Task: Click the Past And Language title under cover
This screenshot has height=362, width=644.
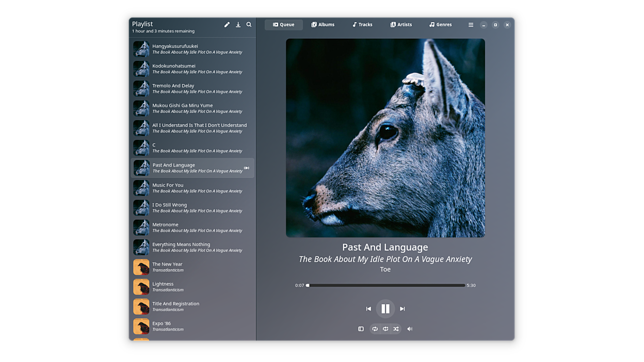Action: pos(385,248)
